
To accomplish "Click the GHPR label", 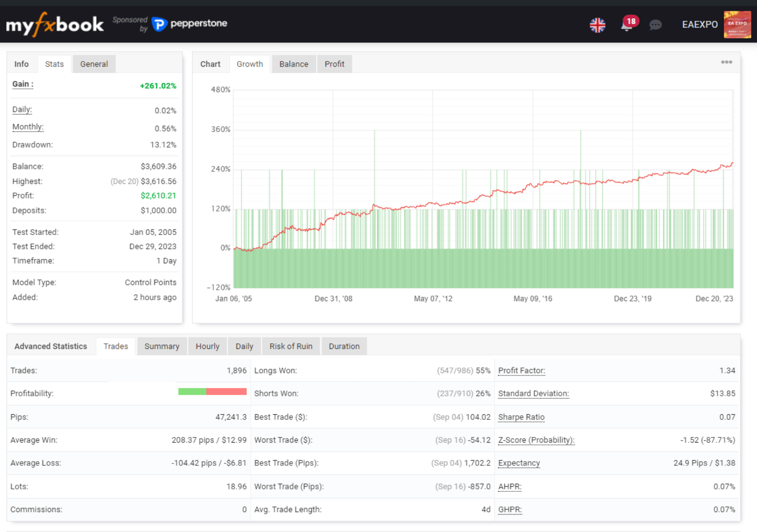I will tap(510, 510).
